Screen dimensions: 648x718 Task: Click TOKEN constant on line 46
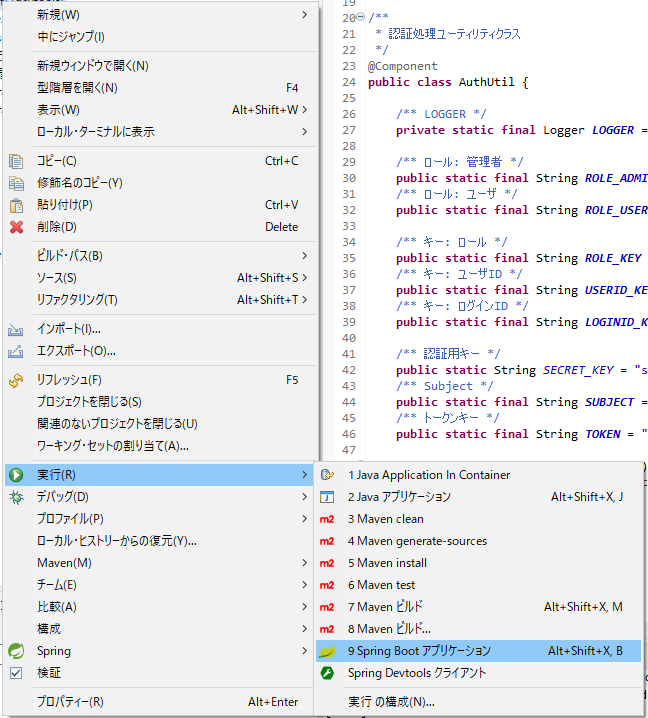pyautogui.click(x=603, y=434)
